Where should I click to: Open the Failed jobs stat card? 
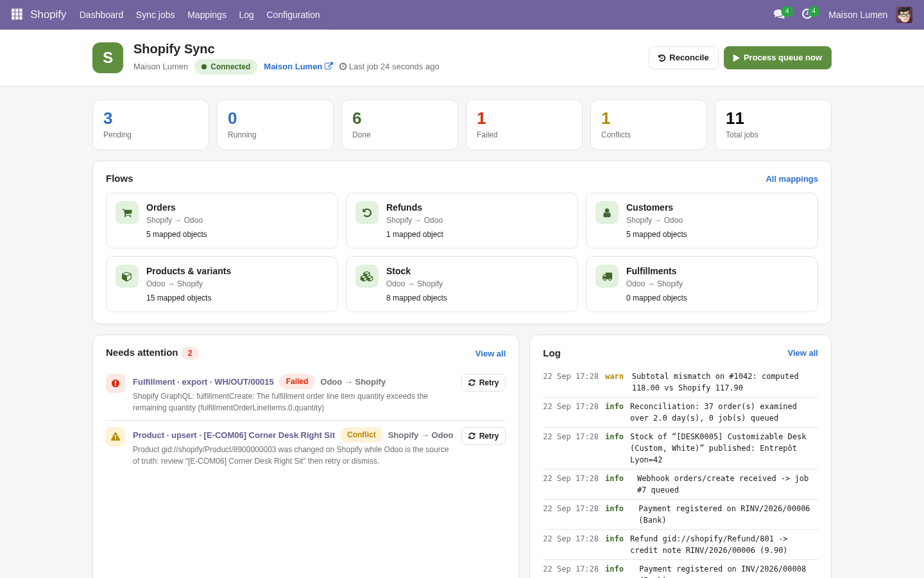point(524,125)
